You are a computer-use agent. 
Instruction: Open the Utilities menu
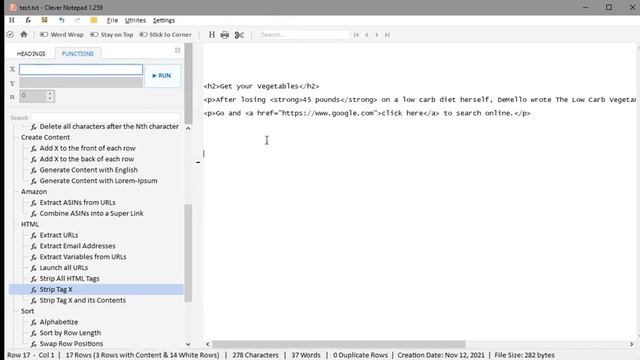tap(135, 20)
